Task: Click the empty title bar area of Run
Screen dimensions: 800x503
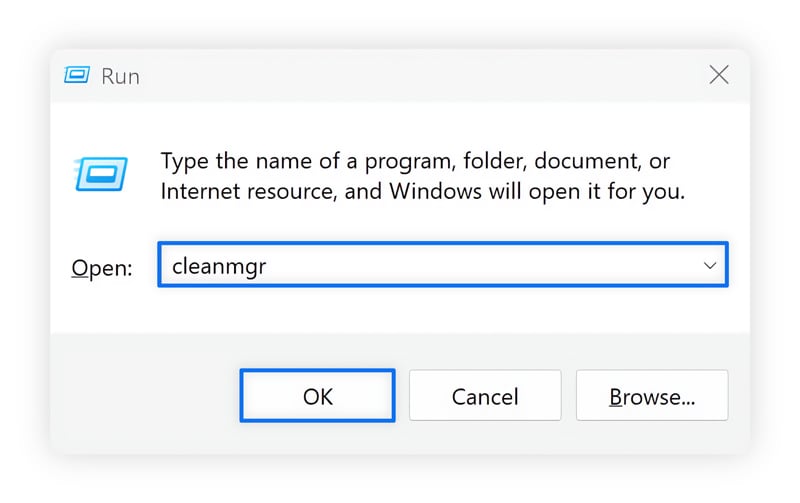Action: pos(400,75)
